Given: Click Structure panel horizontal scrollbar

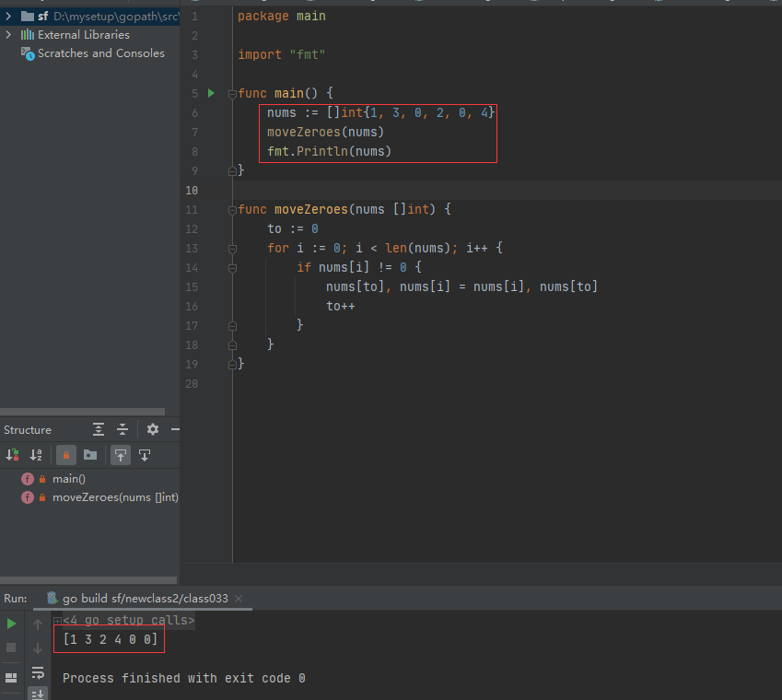Looking at the screenshot, I should pyautogui.click(x=88, y=580).
